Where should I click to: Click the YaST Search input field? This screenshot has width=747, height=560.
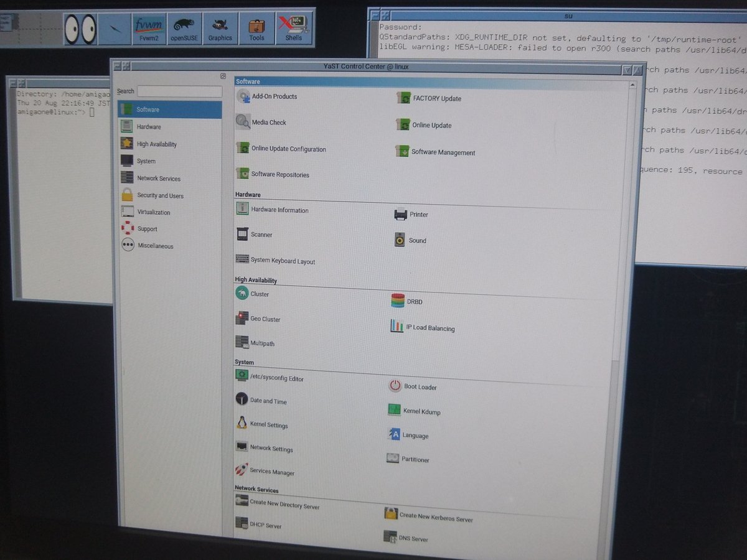coord(179,91)
